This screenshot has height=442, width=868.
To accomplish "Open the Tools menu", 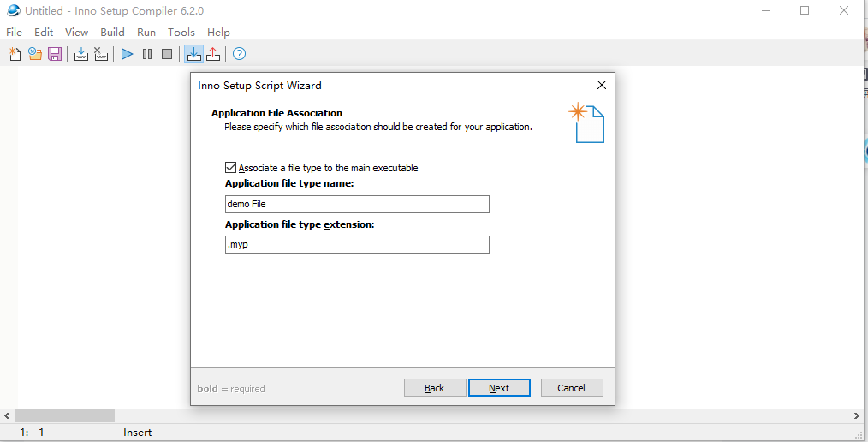I will click(181, 33).
